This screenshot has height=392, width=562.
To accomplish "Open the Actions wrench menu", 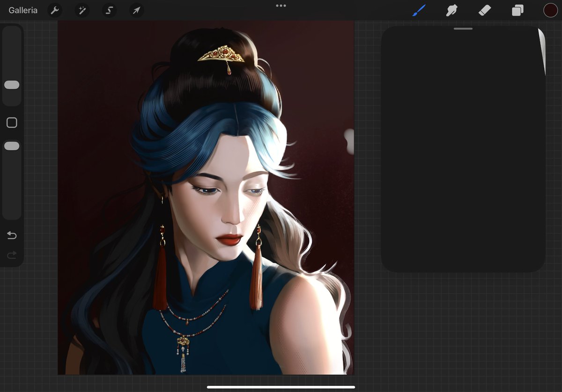I will tap(55, 10).
